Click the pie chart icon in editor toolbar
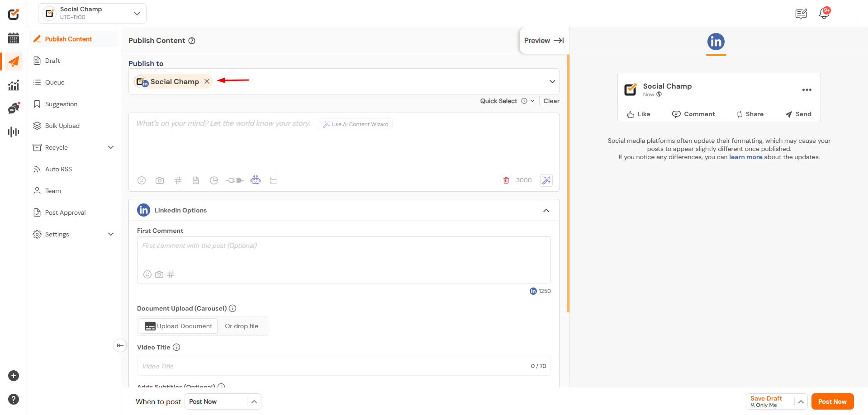Image resolution: width=868 pixels, height=415 pixels. (x=214, y=180)
